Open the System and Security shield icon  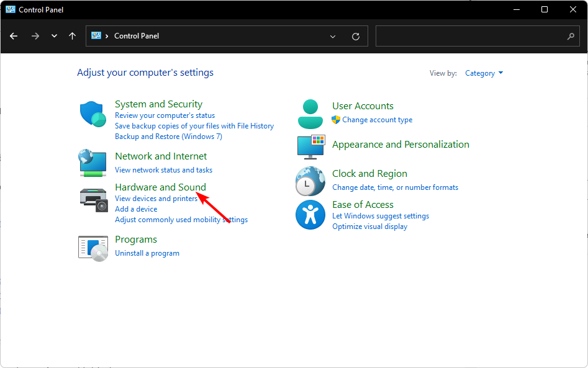click(93, 114)
